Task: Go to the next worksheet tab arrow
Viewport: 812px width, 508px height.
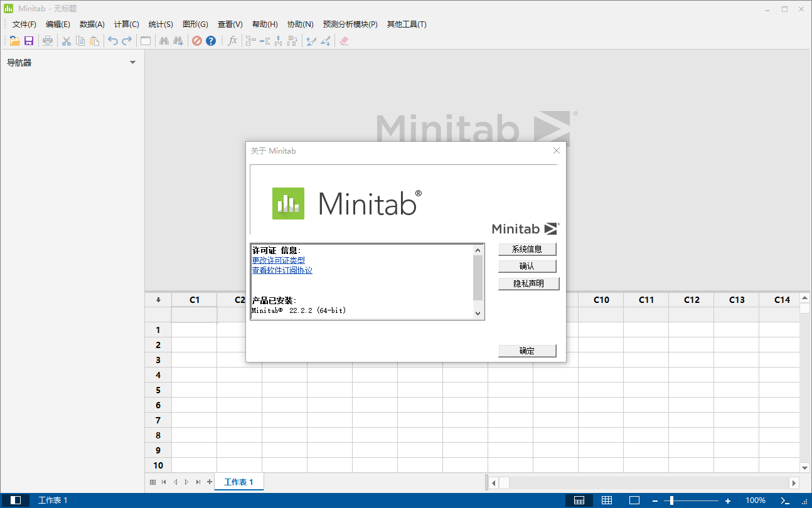Action: click(x=186, y=482)
